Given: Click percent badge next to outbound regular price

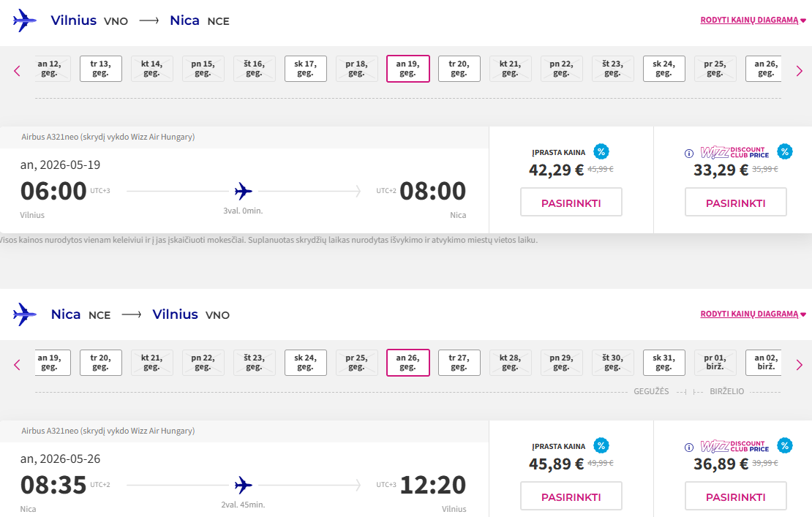Looking at the screenshot, I should click(x=601, y=152).
